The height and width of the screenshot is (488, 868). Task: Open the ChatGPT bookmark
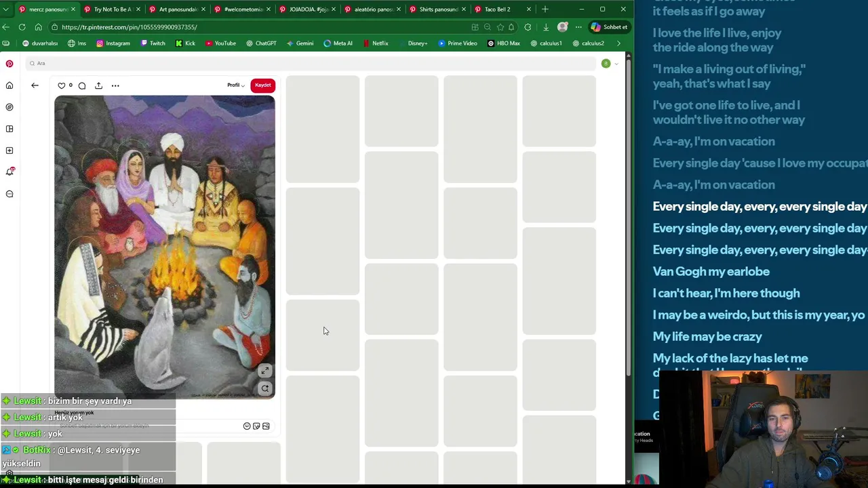[x=261, y=43]
